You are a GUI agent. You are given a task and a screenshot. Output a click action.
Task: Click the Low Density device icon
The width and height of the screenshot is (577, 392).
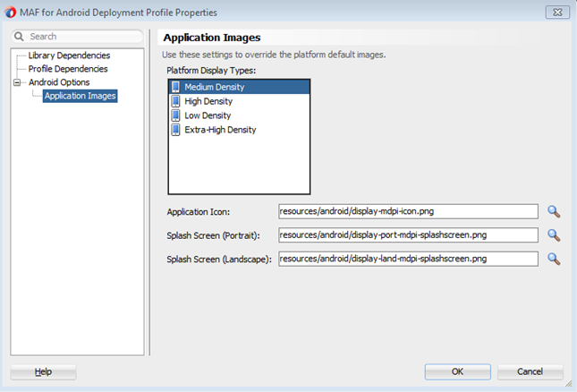click(x=176, y=115)
